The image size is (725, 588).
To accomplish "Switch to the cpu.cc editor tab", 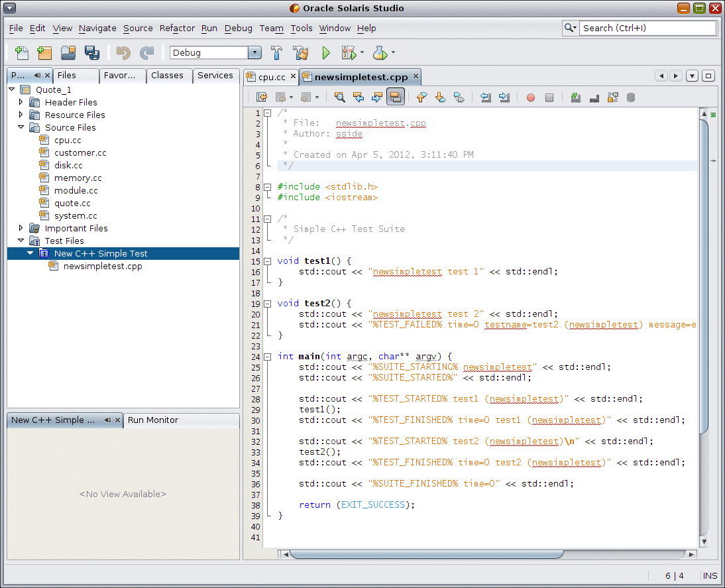I will pyautogui.click(x=270, y=76).
